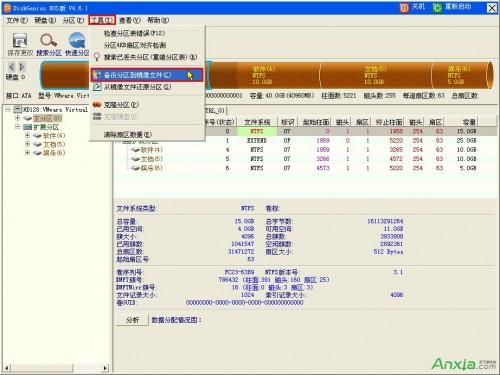Click the 15.0GB capacity cell
500x375 pixels.
[466, 131]
